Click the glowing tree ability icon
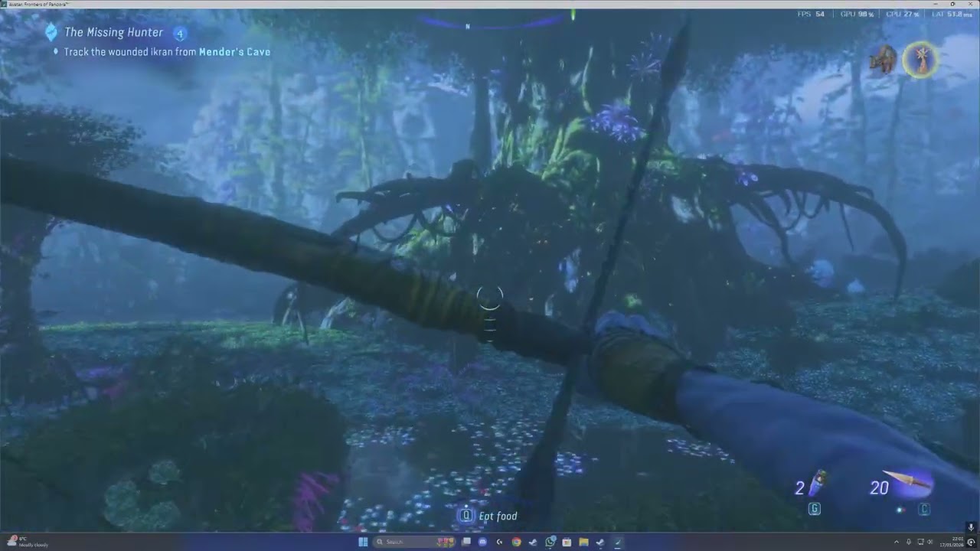 point(920,60)
